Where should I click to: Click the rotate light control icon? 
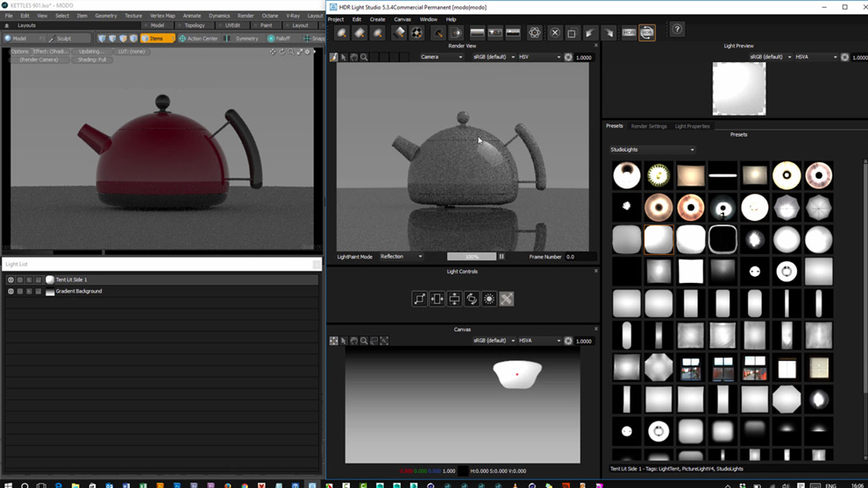click(472, 299)
